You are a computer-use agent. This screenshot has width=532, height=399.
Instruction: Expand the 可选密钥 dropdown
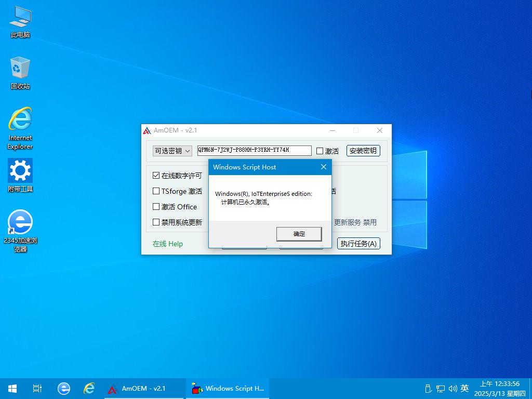172,151
